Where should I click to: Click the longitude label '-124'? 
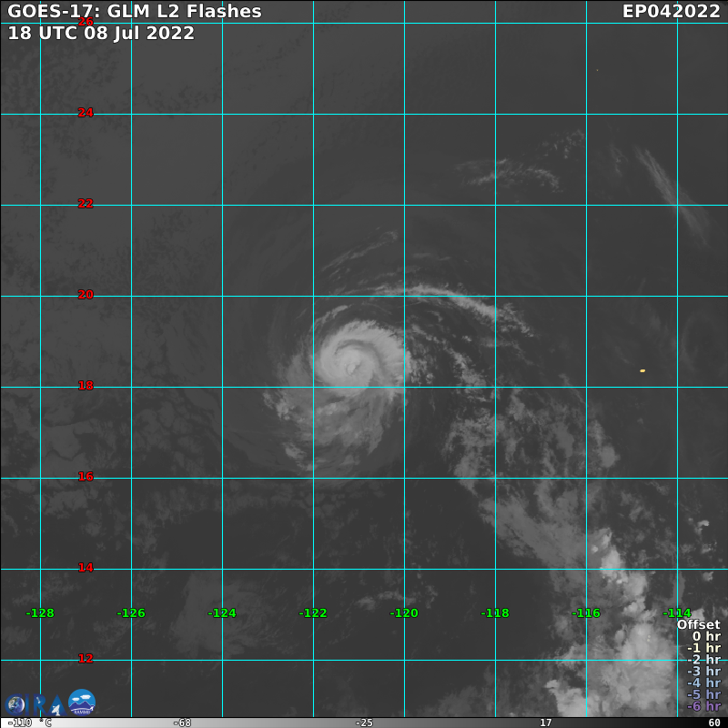pyautogui.click(x=222, y=612)
